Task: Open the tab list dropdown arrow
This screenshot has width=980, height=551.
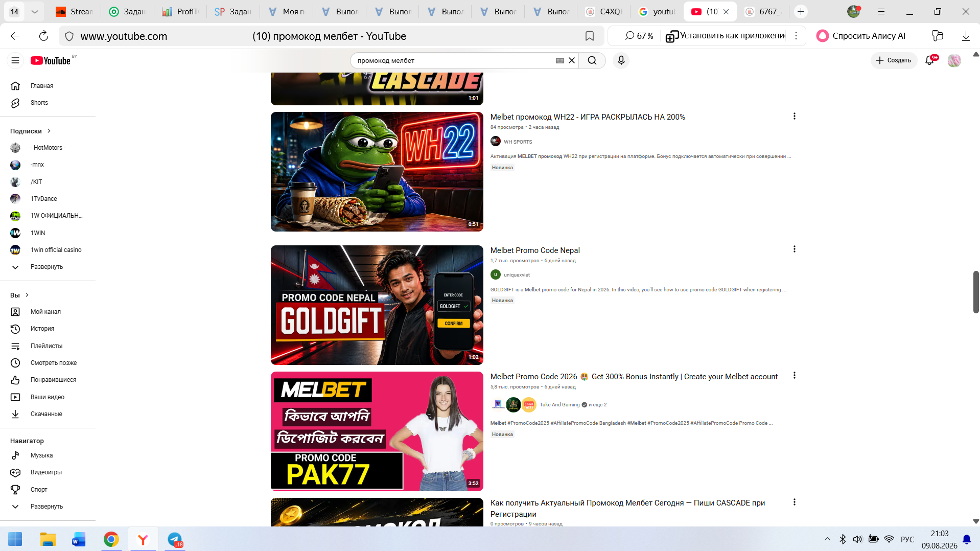Action: 35,11
